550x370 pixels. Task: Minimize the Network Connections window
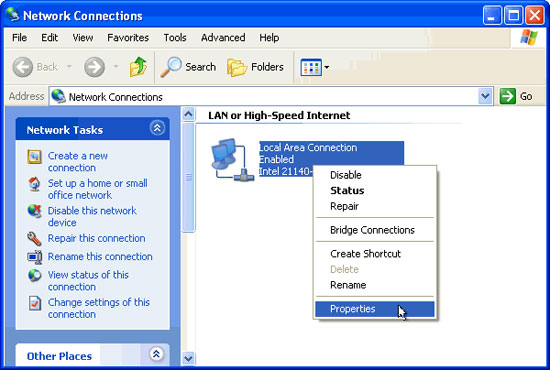[x=492, y=15]
